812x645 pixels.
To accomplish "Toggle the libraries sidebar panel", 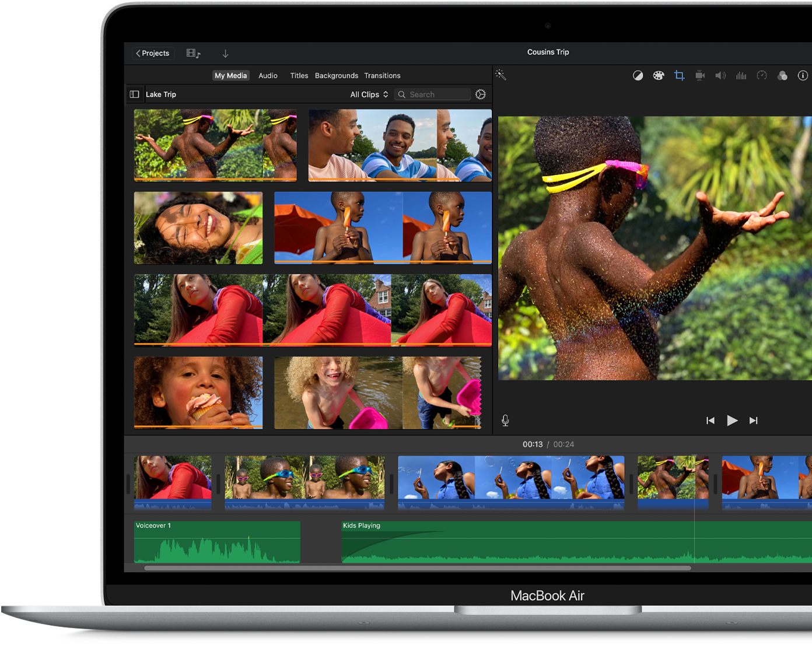I will [134, 94].
